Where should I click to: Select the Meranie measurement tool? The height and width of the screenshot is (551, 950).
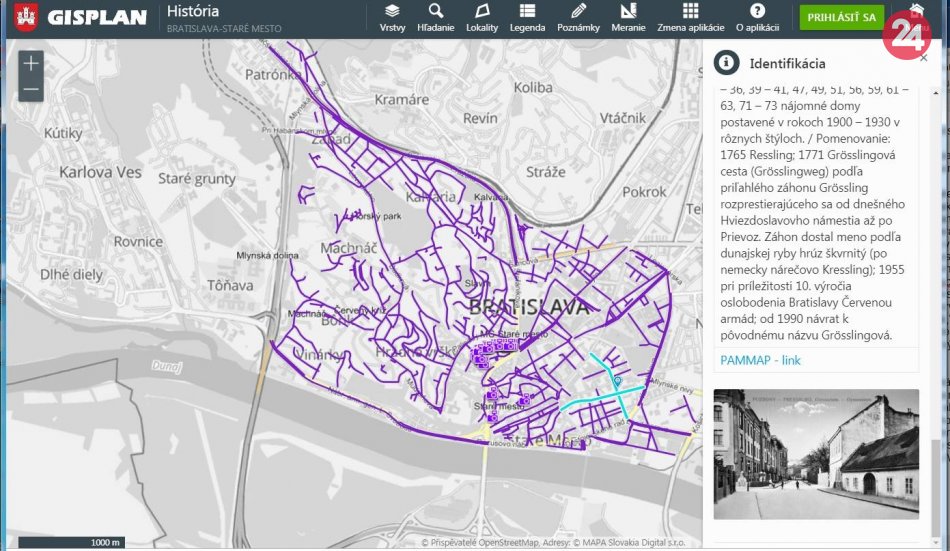coord(628,17)
